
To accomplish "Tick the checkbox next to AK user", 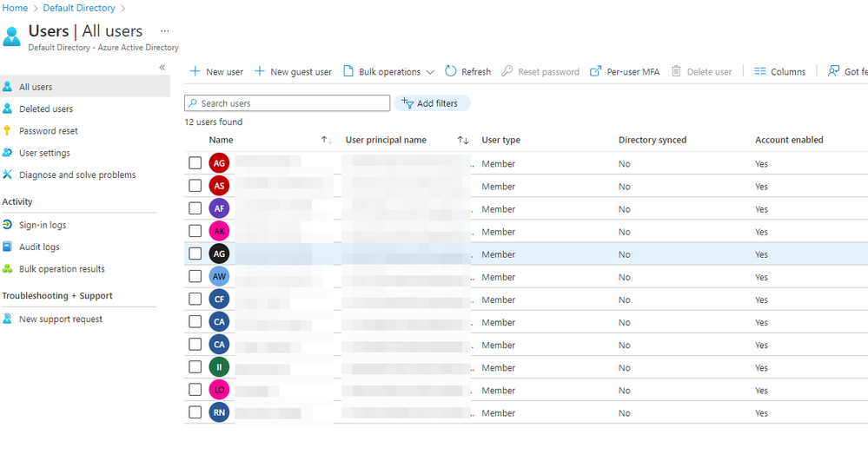I will (x=195, y=231).
